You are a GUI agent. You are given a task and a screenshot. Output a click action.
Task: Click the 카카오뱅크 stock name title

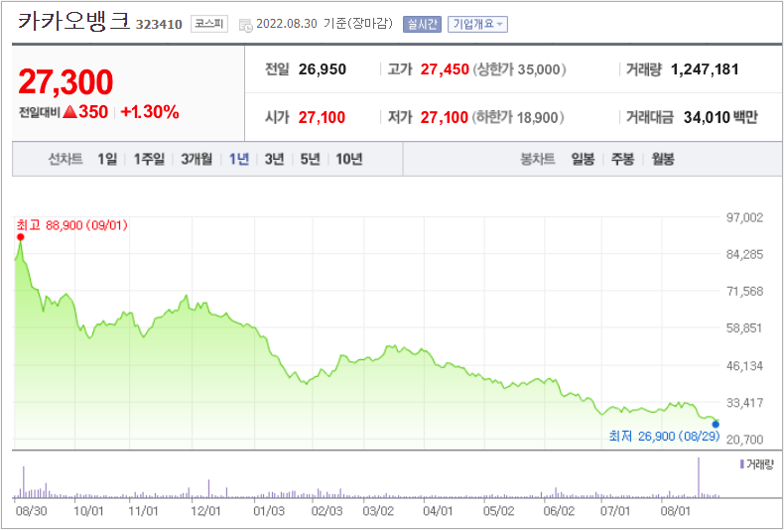[x=74, y=22]
